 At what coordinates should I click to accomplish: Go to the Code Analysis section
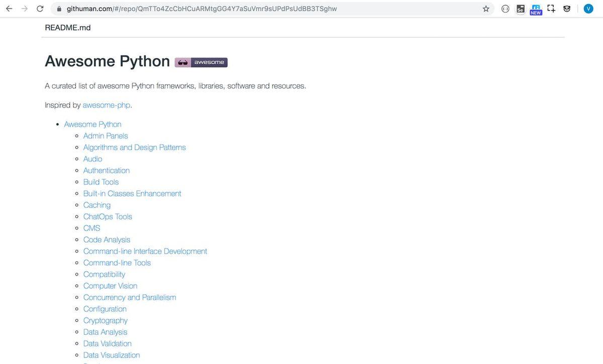(107, 239)
